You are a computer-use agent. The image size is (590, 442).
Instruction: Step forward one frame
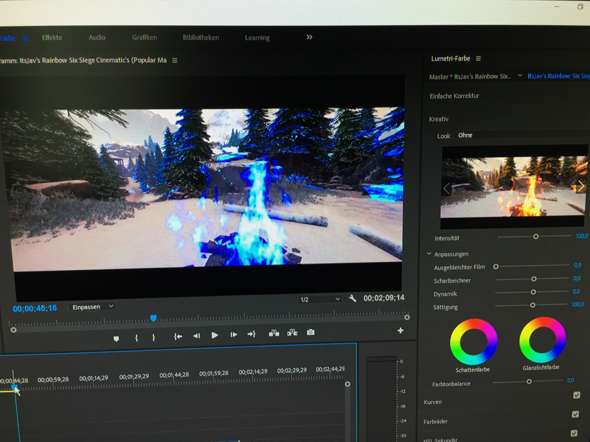233,334
